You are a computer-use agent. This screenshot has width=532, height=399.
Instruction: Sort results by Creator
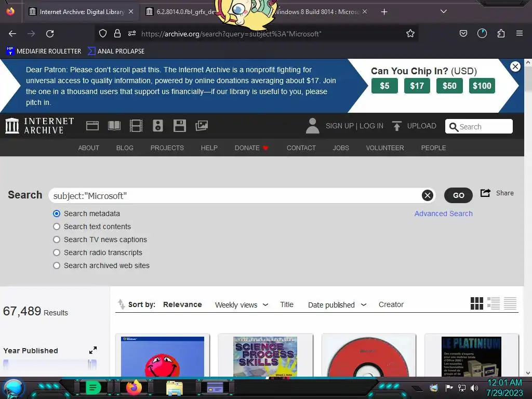tap(391, 304)
